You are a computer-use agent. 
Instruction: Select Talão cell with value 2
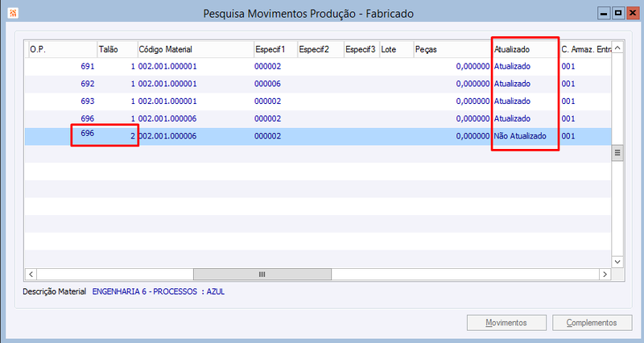point(133,136)
